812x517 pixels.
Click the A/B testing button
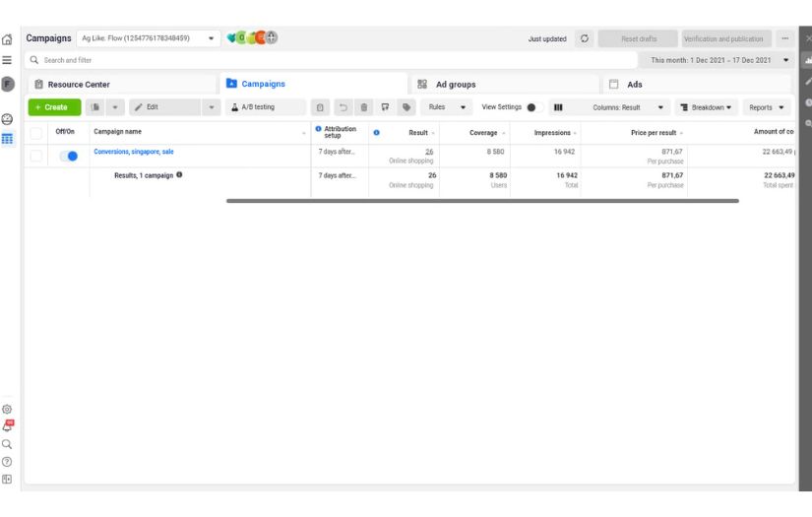tap(266, 107)
